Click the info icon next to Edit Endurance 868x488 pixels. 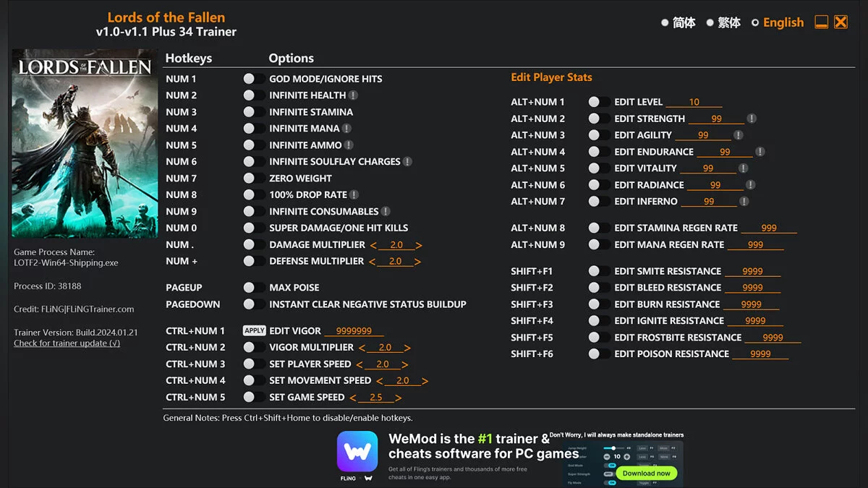[760, 152]
